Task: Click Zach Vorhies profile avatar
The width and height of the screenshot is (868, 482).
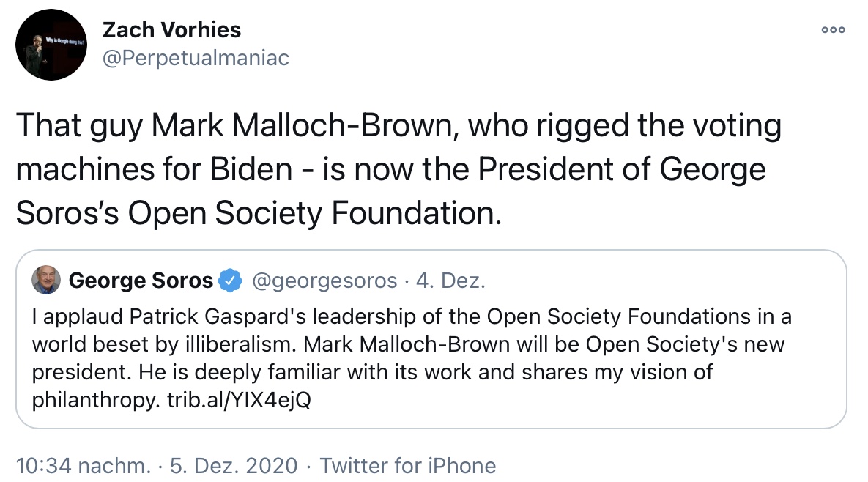Action: [x=51, y=45]
